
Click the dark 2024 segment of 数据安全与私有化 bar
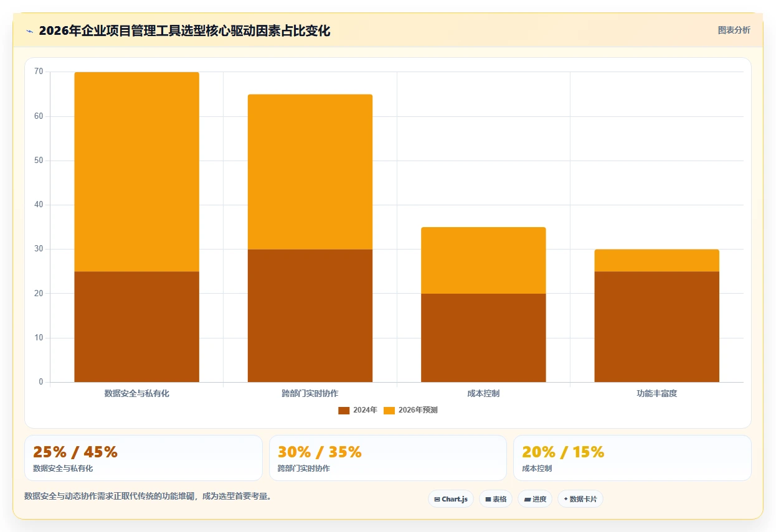tap(136, 327)
